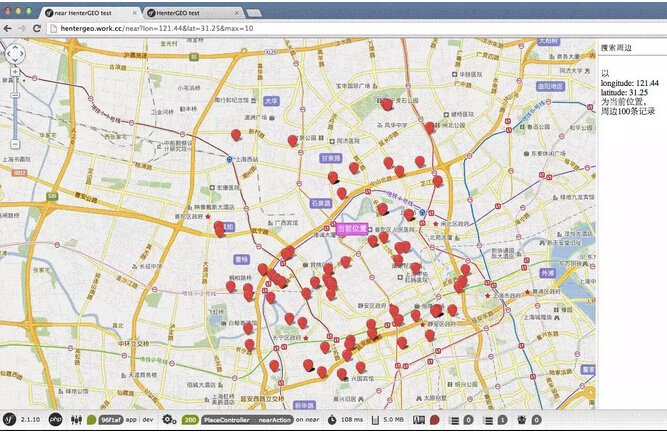Viewport: 667px width, 433px height.
Task: Click the 200 status code badge
Action: tap(190, 420)
